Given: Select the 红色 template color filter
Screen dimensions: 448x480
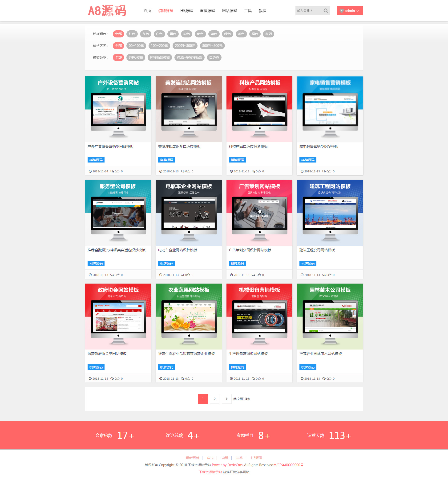Looking at the screenshot, I should 132,34.
